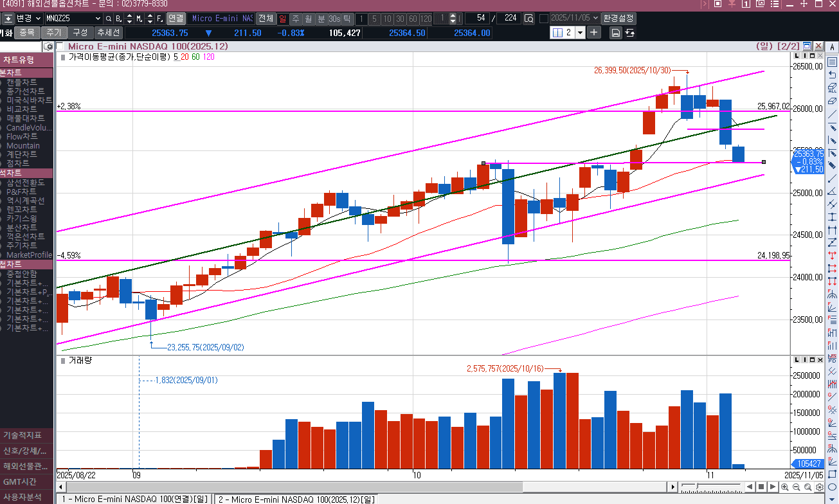Click the 환경설정 settings button
The height and width of the screenshot is (504, 839).
[618, 19]
